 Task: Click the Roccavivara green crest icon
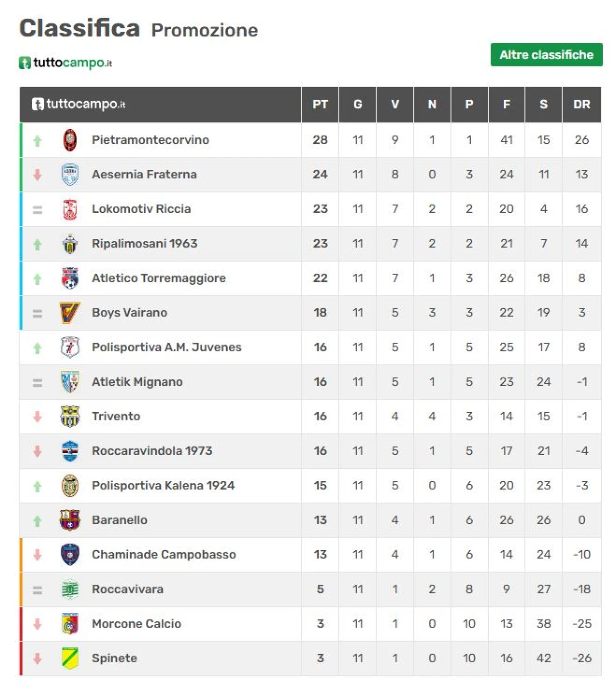tap(70, 590)
